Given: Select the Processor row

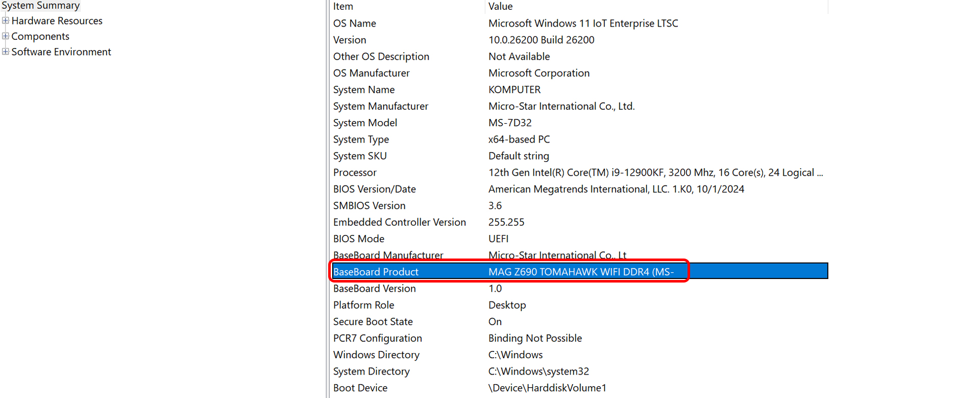Looking at the screenshot, I should coord(355,173).
